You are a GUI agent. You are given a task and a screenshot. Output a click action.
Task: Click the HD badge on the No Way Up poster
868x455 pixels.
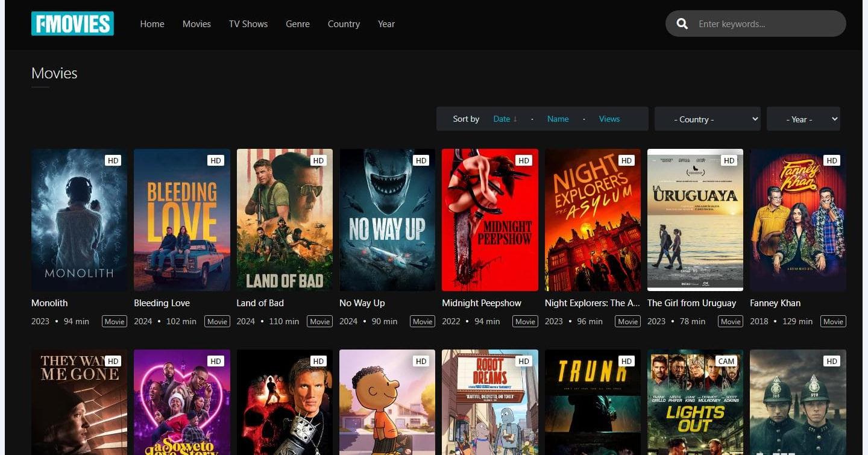click(x=421, y=160)
